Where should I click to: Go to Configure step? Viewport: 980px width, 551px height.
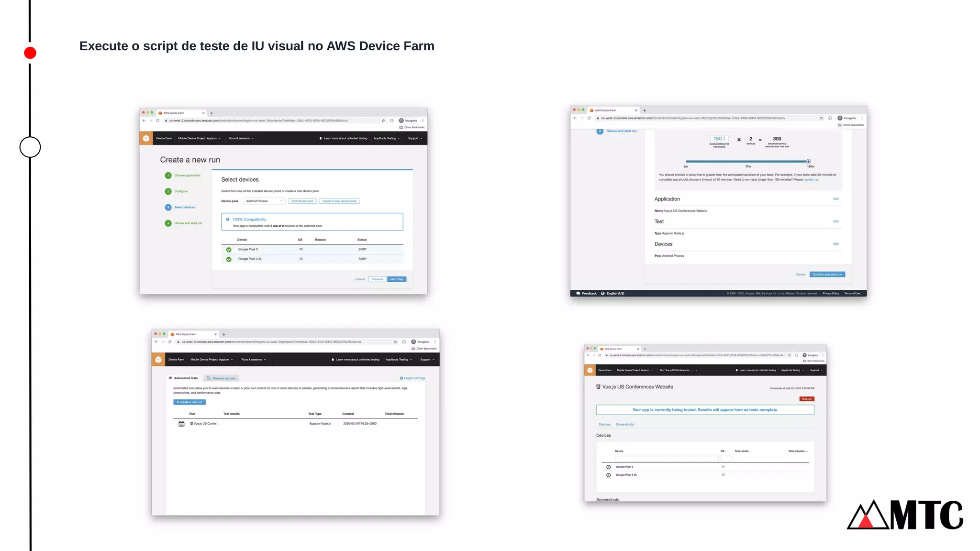(x=181, y=191)
